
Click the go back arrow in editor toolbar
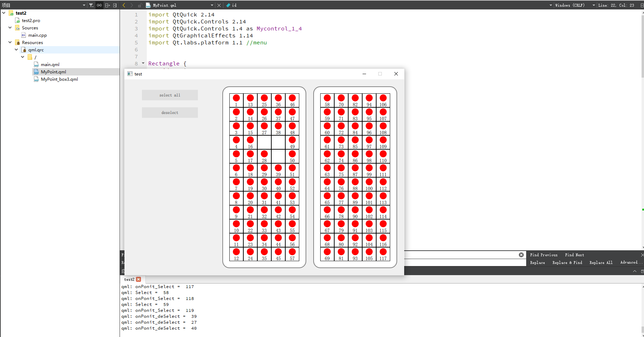[124, 5]
